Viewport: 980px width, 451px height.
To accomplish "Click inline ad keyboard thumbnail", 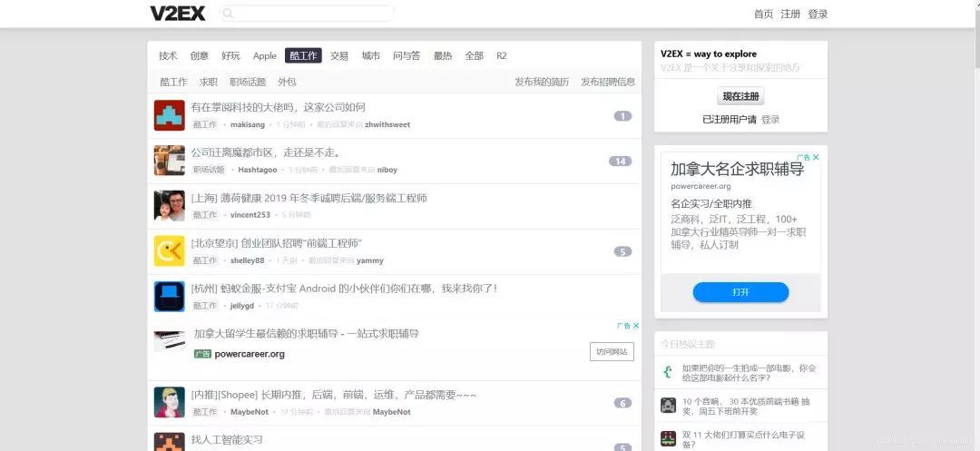I will pyautogui.click(x=170, y=341).
